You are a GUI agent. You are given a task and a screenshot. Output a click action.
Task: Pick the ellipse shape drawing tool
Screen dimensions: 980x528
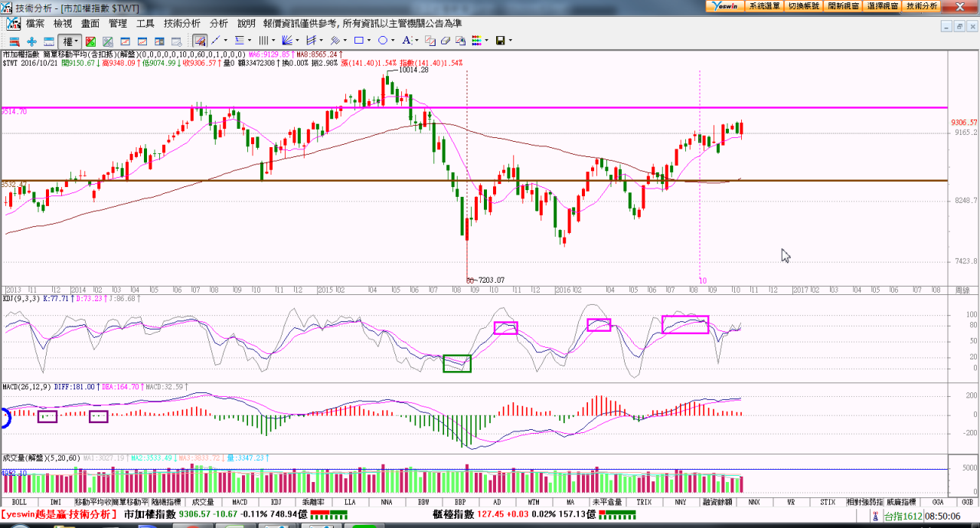(x=382, y=41)
